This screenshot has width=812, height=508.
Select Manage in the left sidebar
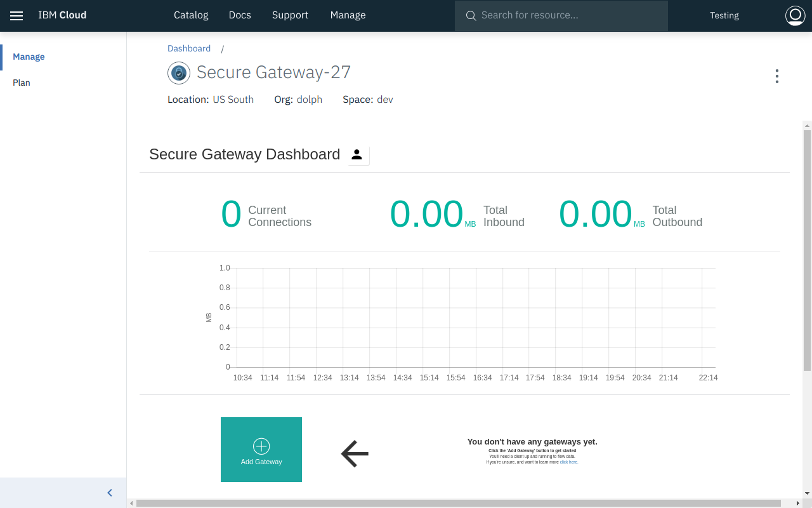tap(29, 57)
